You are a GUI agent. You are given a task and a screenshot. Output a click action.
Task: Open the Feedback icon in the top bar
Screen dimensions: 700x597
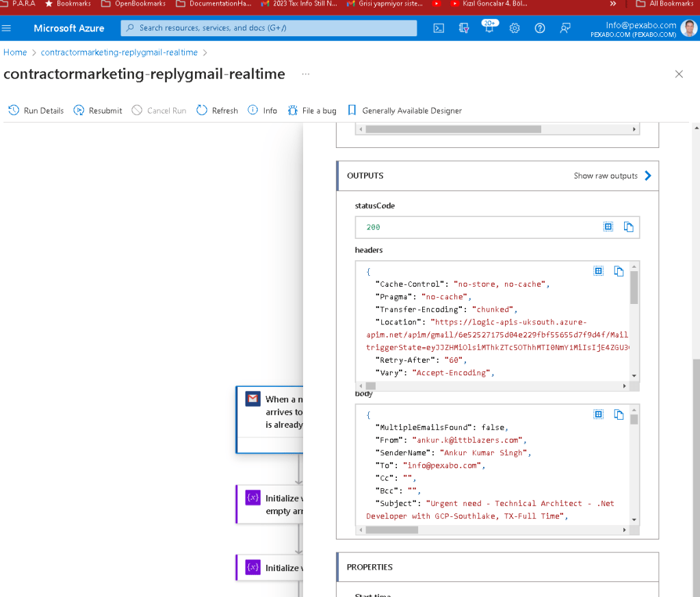[565, 28]
